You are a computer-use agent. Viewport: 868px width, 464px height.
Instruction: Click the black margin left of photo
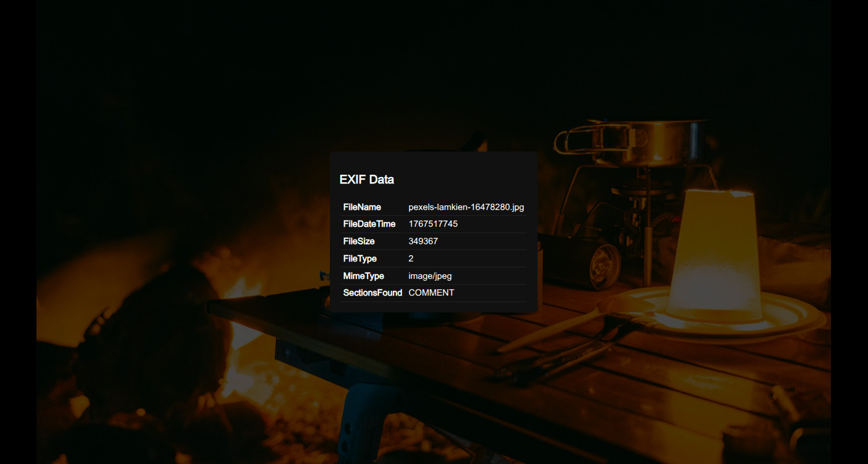(x=17, y=231)
